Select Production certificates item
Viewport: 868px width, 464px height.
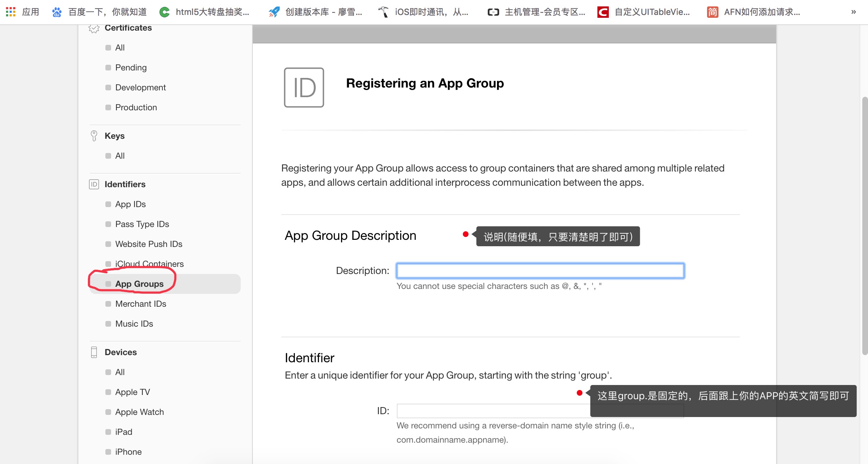(136, 107)
